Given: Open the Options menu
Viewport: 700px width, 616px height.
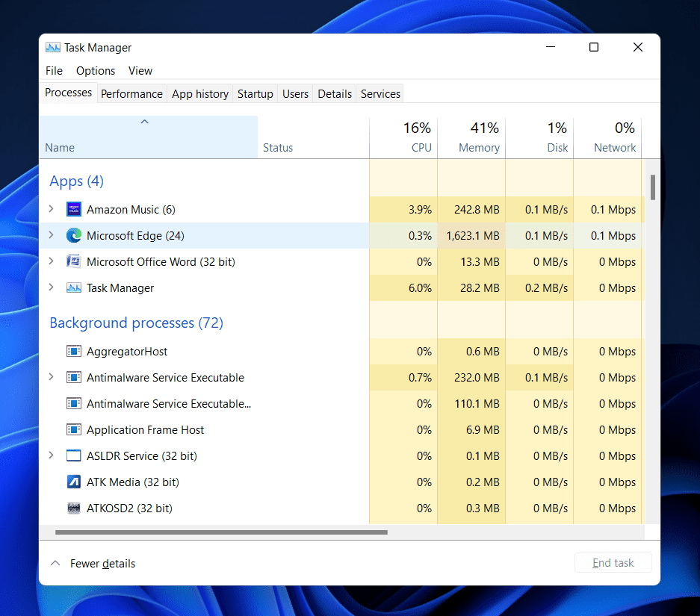Looking at the screenshot, I should (x=96, y=71).
